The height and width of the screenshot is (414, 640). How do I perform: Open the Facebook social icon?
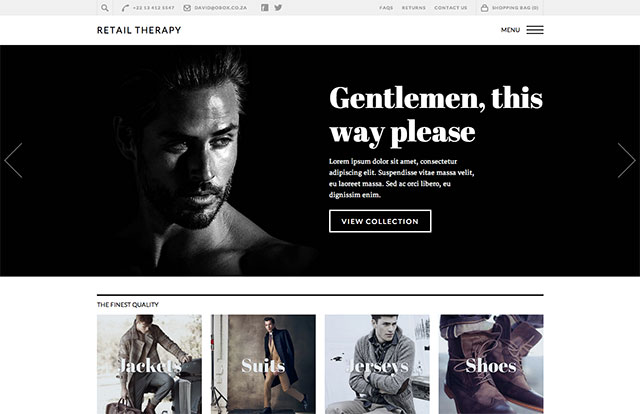265,7
